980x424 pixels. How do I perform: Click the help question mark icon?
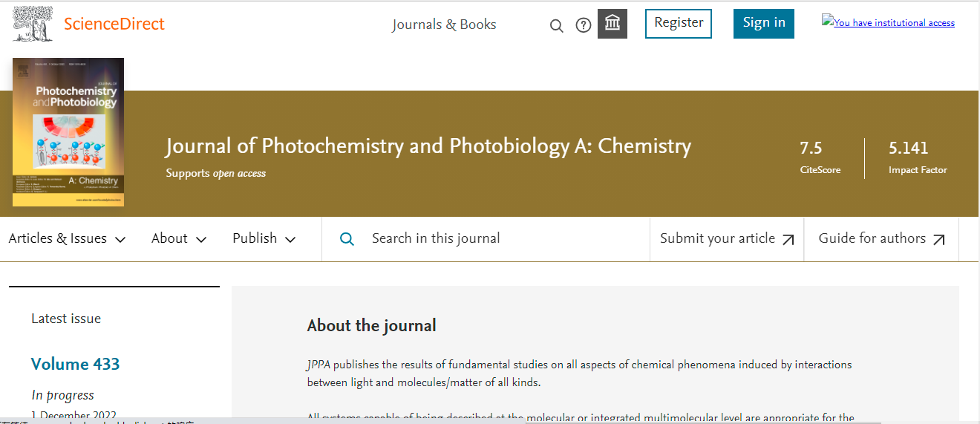pos(584,26)
